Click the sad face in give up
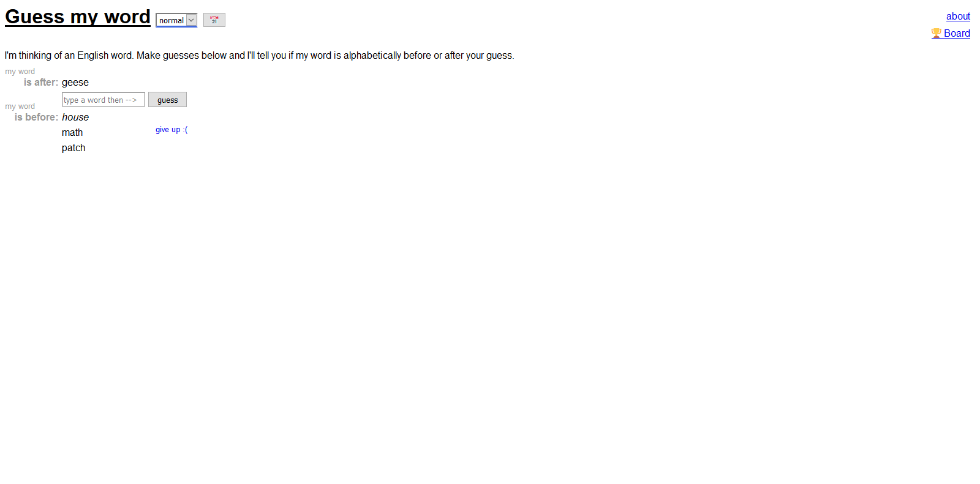The width and height of the screenshot is (980, 484). tap(186, 130)
